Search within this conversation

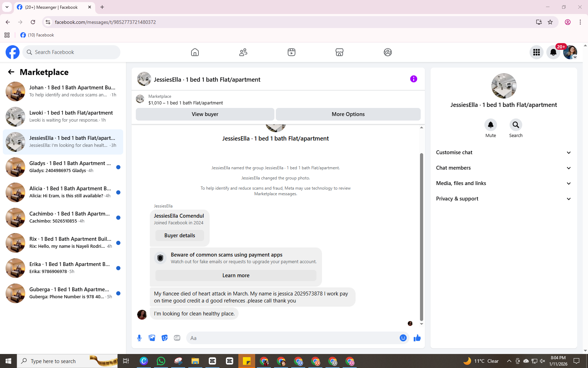(516, 125)
